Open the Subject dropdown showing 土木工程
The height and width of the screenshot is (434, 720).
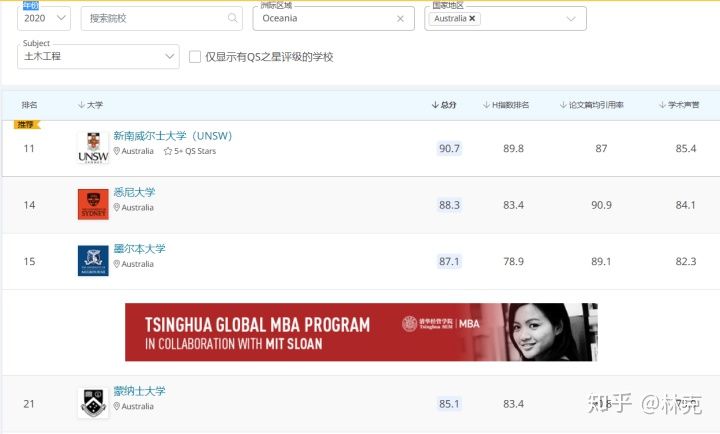[x=98, y=56]
